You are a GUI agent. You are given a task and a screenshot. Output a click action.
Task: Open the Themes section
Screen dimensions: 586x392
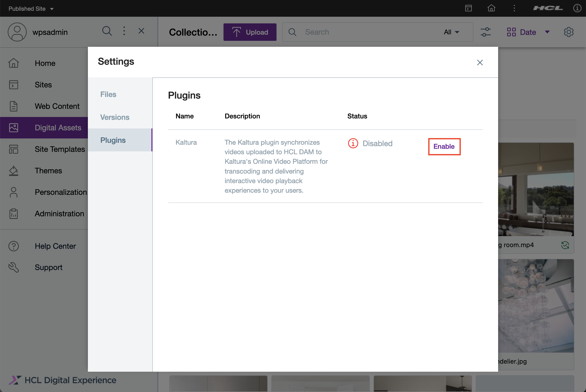click(x=48, y=170)
